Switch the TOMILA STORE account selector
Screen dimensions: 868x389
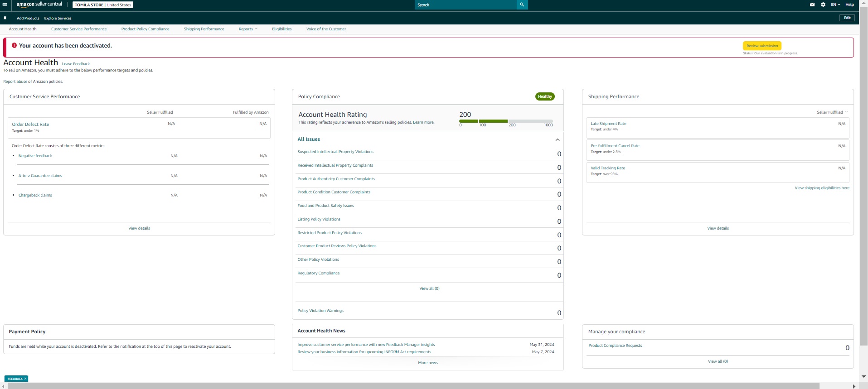click(103, 5)
